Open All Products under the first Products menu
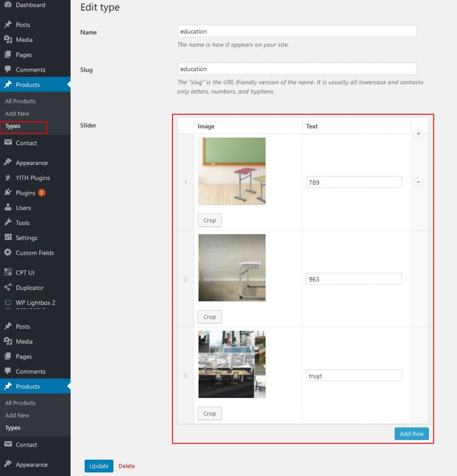 coord(20,101)
